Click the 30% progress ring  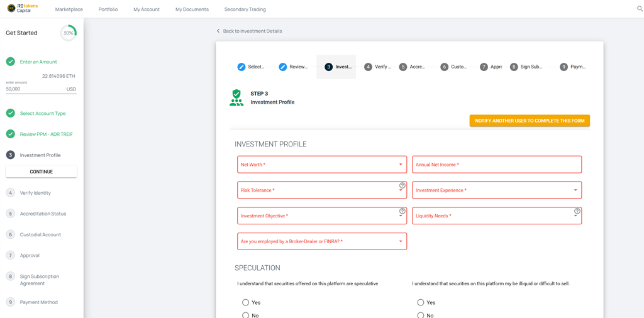click(x=68, y=33)
